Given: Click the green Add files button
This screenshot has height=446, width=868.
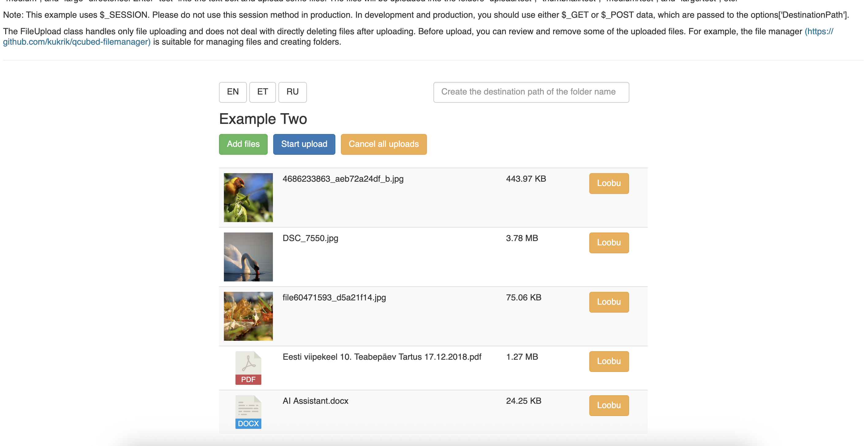Looking at the screenshot, I should click(243, 144).
